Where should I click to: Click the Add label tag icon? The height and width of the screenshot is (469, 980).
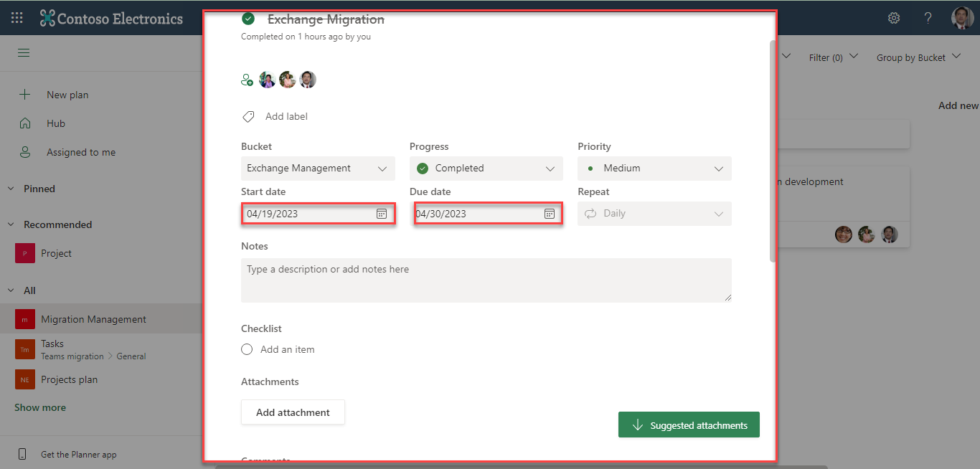point(248,116)
